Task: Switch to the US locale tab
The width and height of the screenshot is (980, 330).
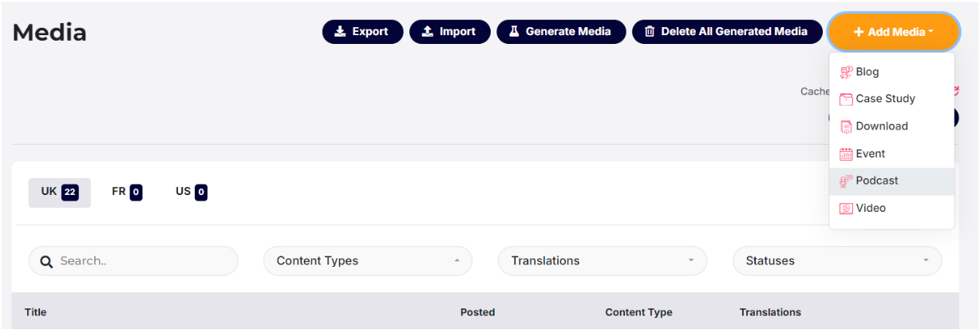Action: click(x=192, y=192)
